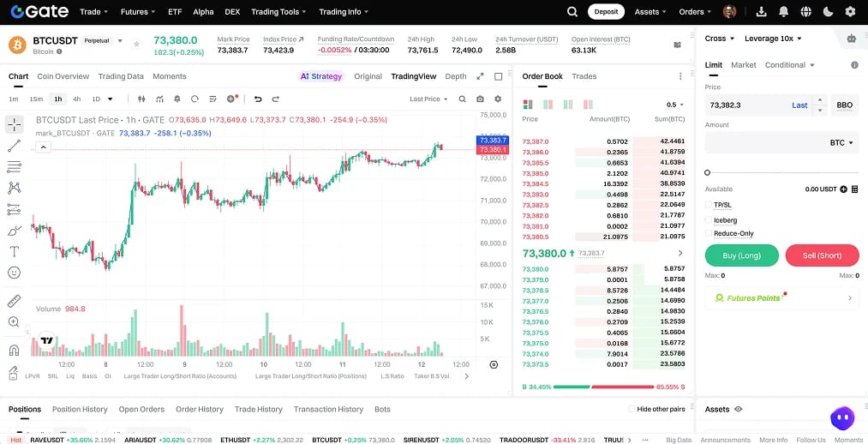The height and width of the screenshot is (444, 868).
Task: Expand chart to fullscreen arrows icon
Action: pos(480,76)
